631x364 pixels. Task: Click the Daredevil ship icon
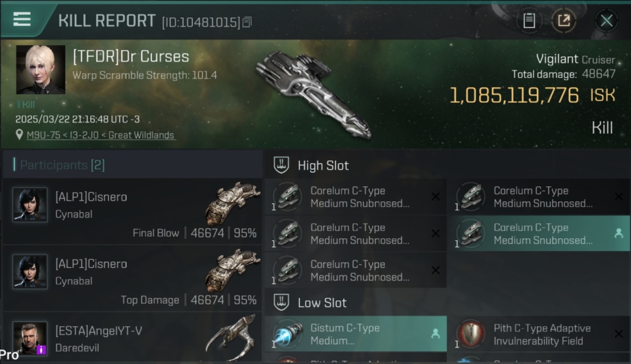tap(231, 335)
